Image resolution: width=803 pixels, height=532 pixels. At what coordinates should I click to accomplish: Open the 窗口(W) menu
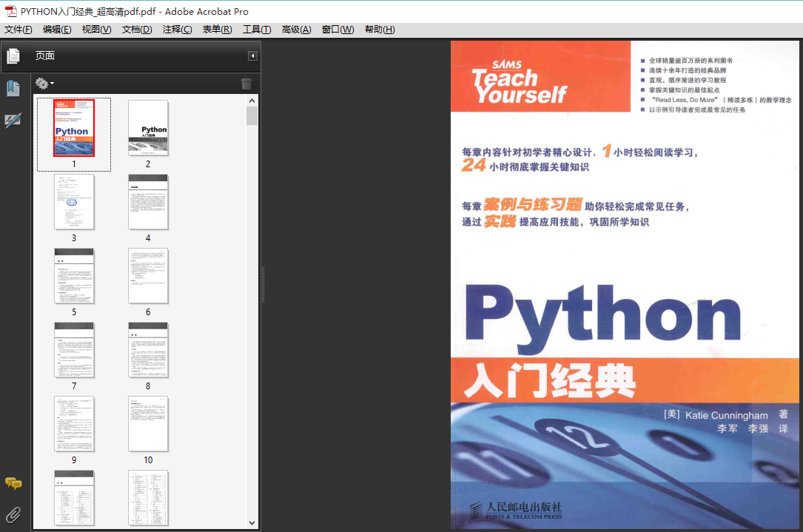click(x=337, y=30)
